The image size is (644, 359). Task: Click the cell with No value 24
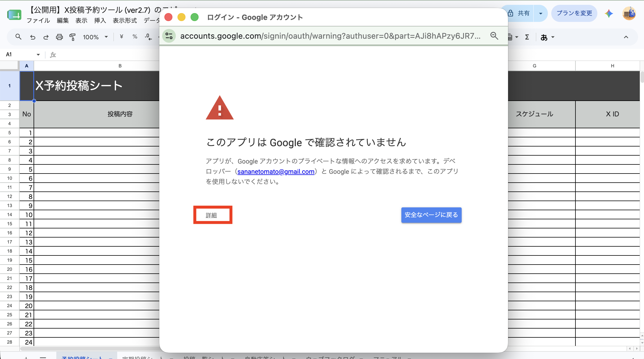tap(26, 342)
